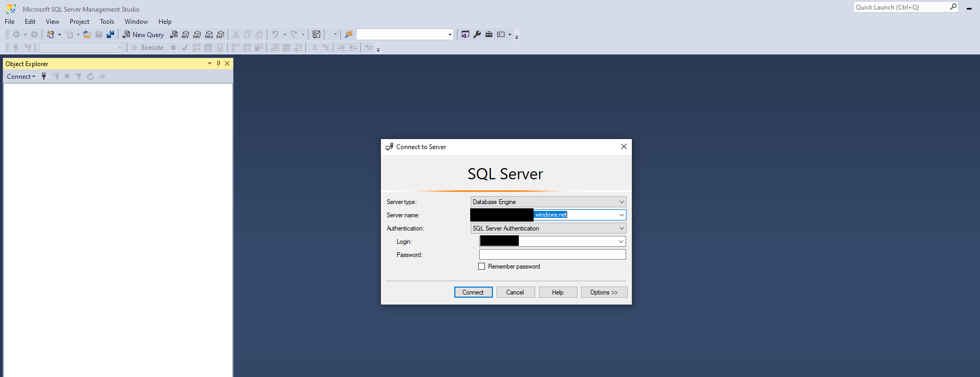Expand the Login dropdown arrow
This screenshot has width=980, height=377.
(x=621, y=241)
